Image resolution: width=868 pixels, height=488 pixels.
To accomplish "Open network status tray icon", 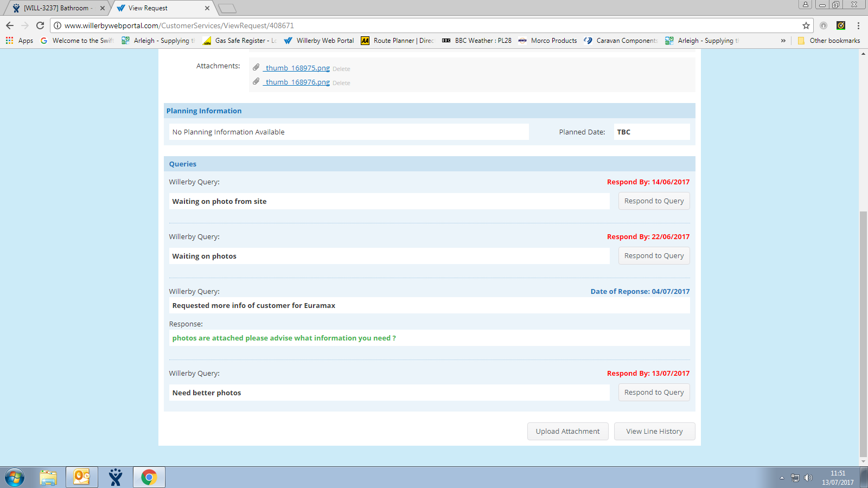I will [x=795, y=478].
